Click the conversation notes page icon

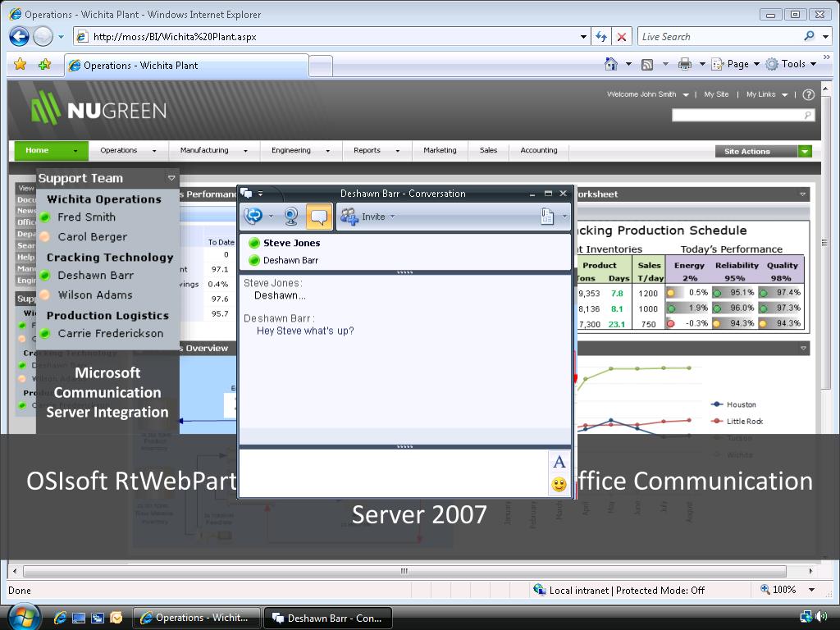547,217
